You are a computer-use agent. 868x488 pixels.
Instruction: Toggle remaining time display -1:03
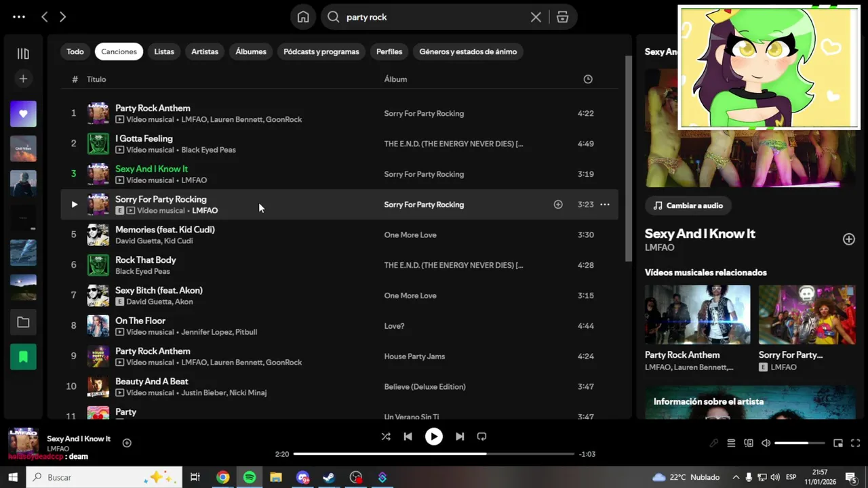(587, 454)
